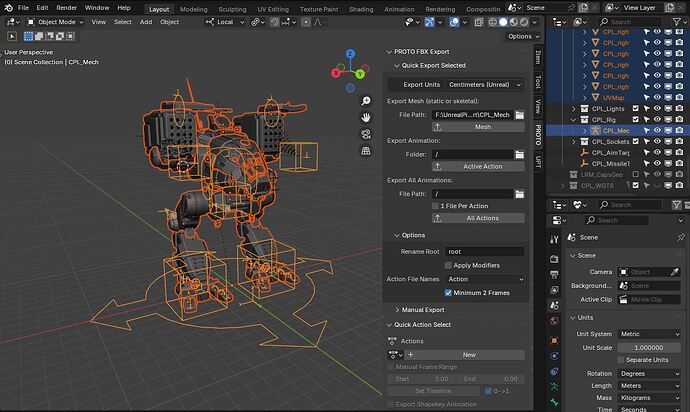Open the PROTO sidebar tab
The image size is (690, 412).
click(538, 135)
